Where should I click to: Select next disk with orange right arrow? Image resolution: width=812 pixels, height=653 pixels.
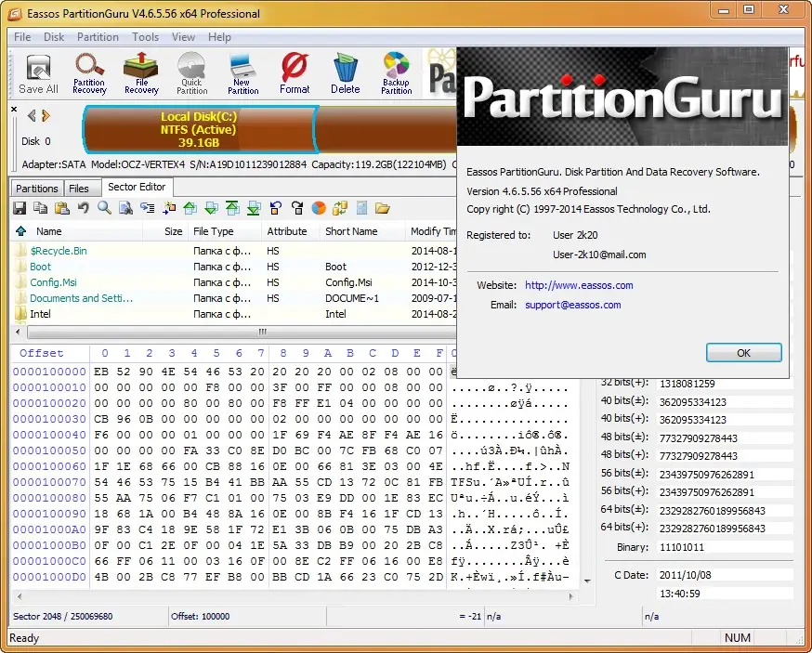(46, 115)
